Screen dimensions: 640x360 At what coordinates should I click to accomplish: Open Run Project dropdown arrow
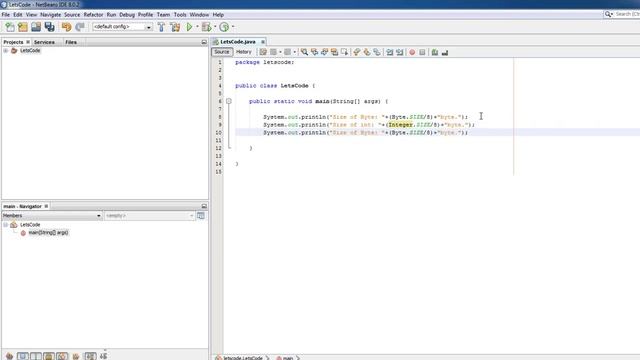197,27
